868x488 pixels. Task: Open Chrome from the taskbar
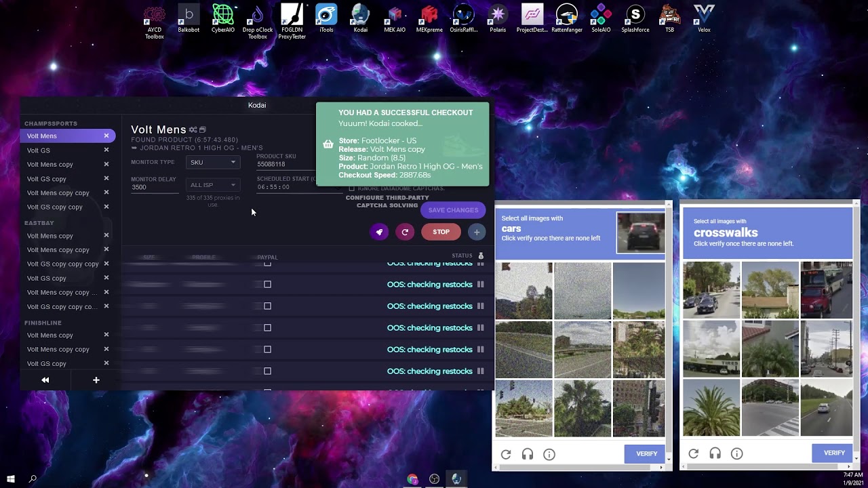(412, 479)
